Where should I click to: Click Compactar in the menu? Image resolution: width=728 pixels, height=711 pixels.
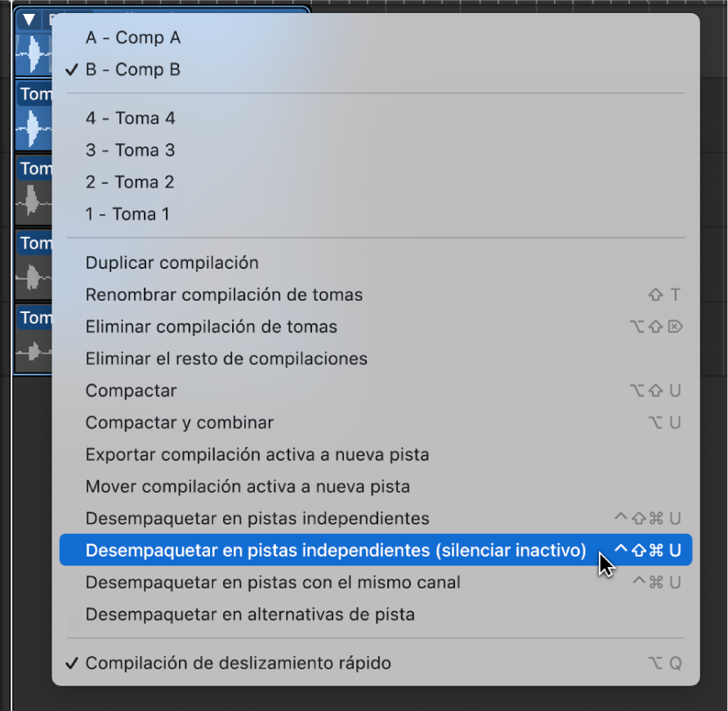coord(131,391)
